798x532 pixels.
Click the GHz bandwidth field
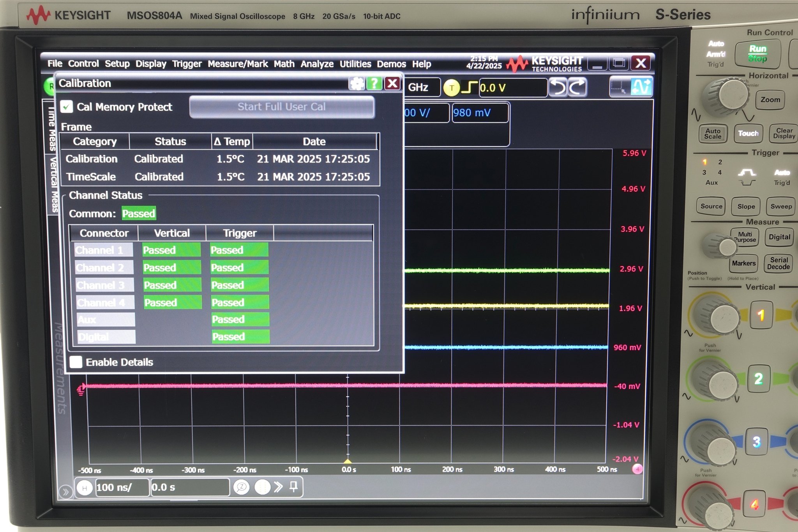pyautogui.click(x=422, y=87)
